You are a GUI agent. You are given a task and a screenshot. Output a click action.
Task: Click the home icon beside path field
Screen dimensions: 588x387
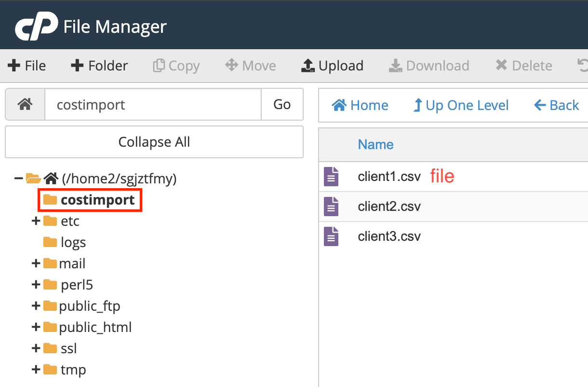pos(25,104)
